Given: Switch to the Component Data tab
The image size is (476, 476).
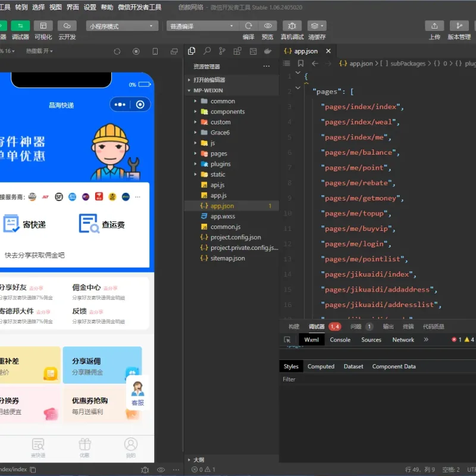Looking at the screenshot, I should (x=394, y=367).
